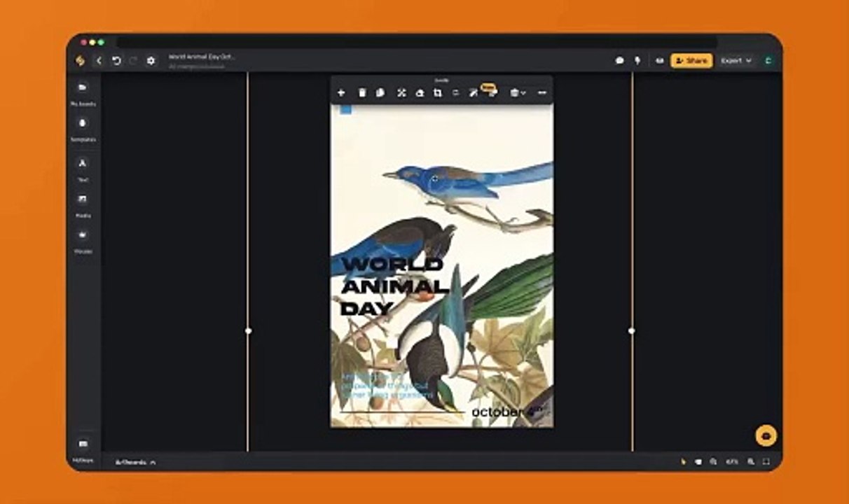The width and height of the screenshot is (849, 504).
Task: Open the My Assets panel
Action: [x=83, y=93]
